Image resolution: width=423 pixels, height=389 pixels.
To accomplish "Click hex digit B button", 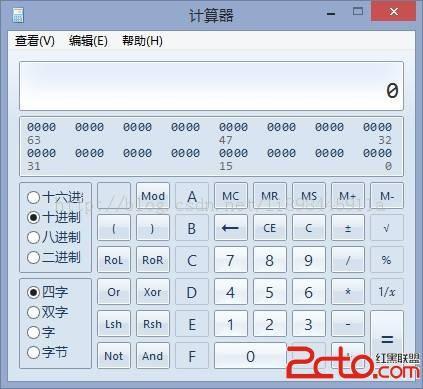I will pyautogui.click(x=192, y=228).
